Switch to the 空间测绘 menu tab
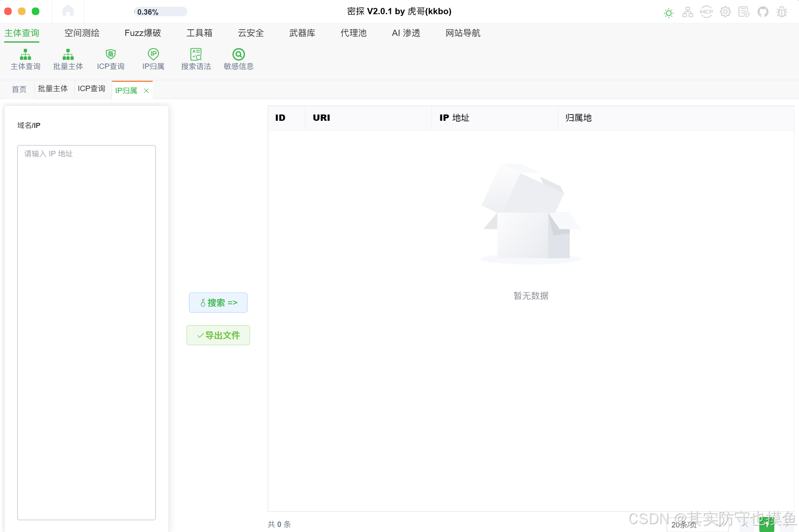The height and width of the screenshot is (532, 799). click(x=82, y=33)
